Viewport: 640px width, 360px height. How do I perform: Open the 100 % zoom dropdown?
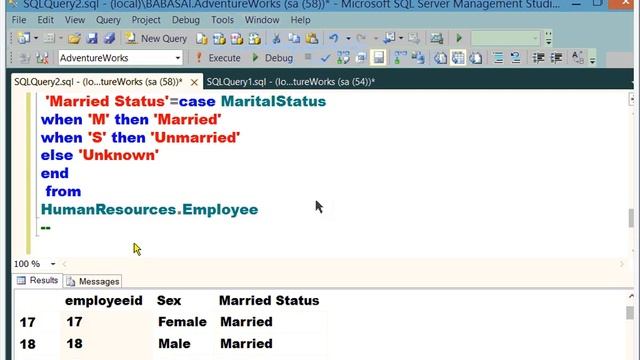click(x=53, y=264)
